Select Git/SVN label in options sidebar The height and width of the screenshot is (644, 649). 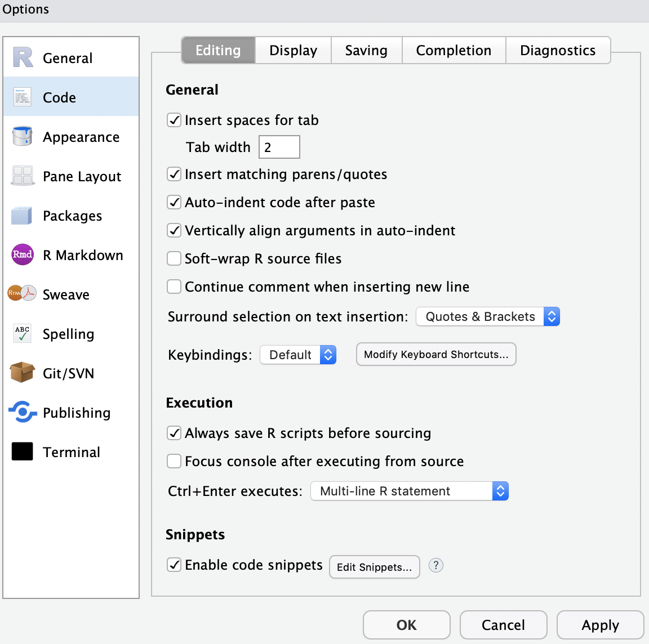click(x=68, y=373)
